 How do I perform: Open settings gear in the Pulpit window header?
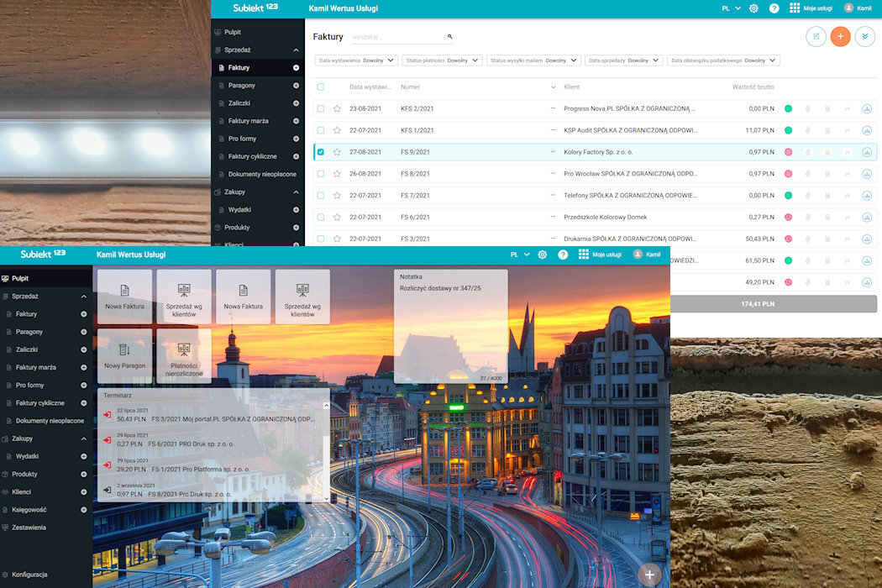[x=543, y=255]
